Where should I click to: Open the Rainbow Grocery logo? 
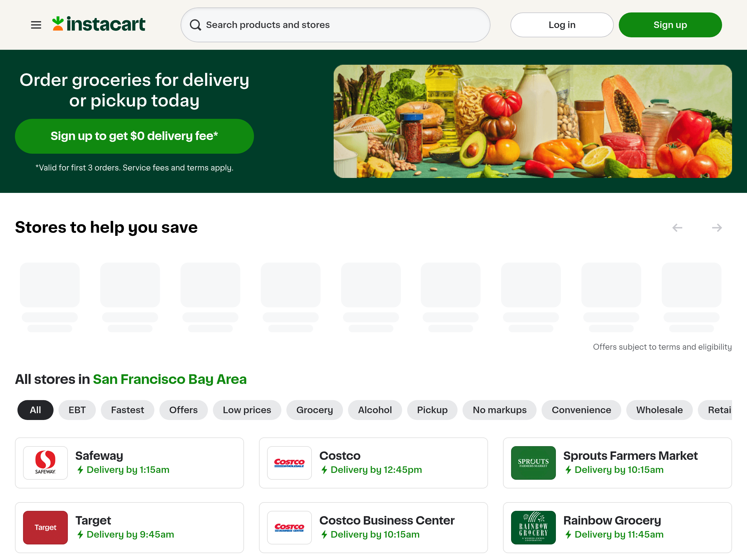coord(533,527)
